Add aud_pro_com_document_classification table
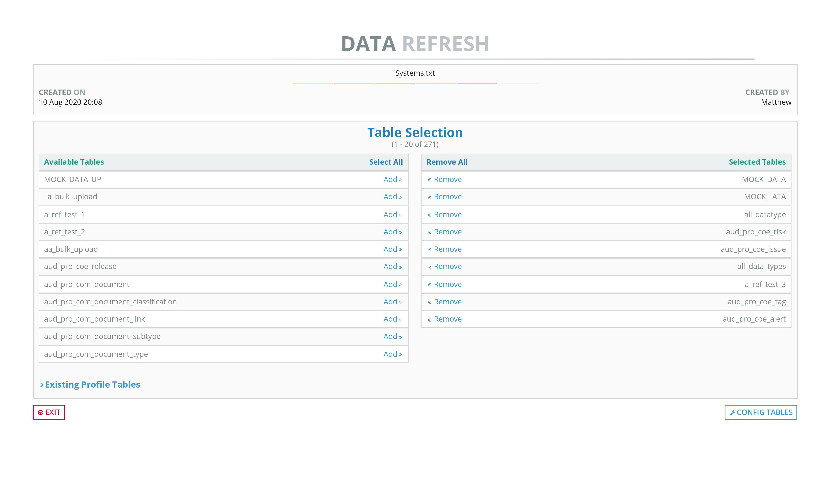The width and height of the screenshot is (830, 504). point(392,302)
